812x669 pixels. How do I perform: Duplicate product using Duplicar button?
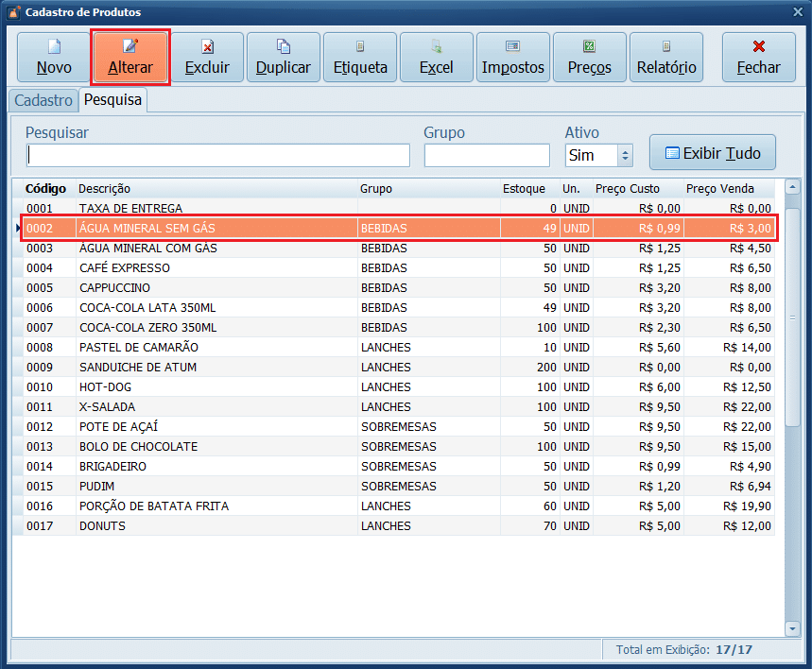284,58
